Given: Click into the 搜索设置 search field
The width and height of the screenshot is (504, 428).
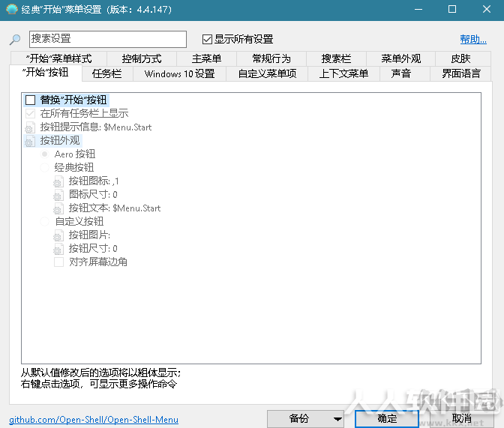Looking at the screenshot, I should (x=108, y=39).
